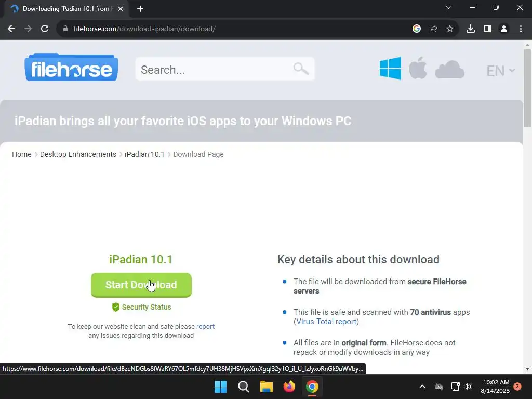
Task: Open the Windows Start menu
Action: click(x=220, y=387)
